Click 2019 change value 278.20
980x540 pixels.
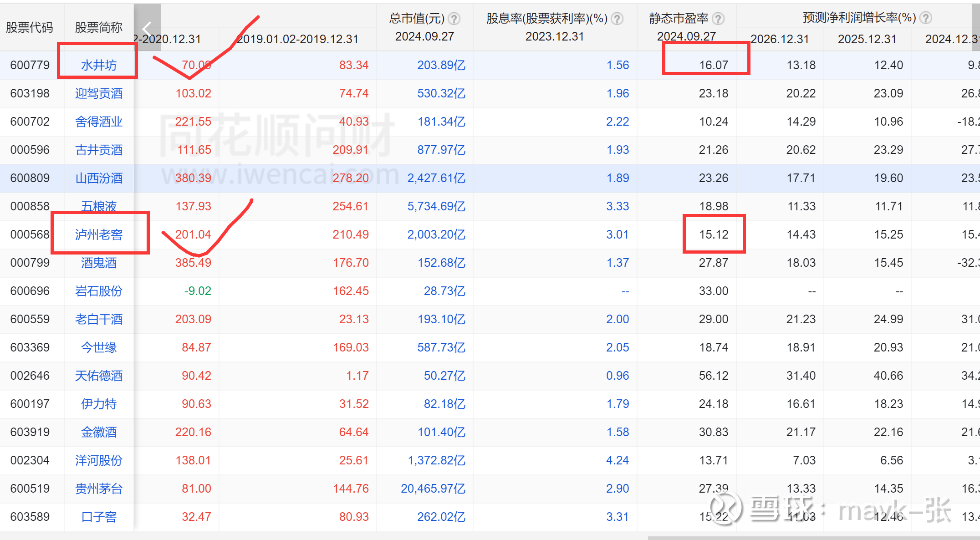click(x=351, y=178)
